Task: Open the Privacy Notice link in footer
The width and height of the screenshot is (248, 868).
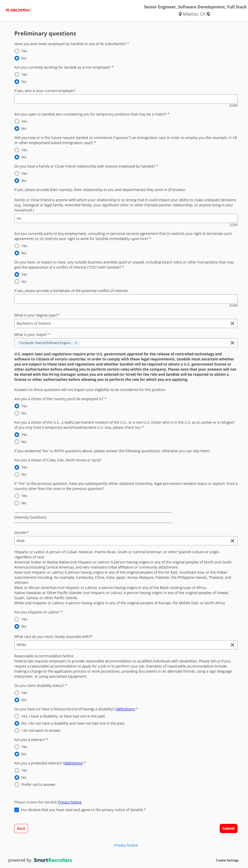Action: coord(126,845)
